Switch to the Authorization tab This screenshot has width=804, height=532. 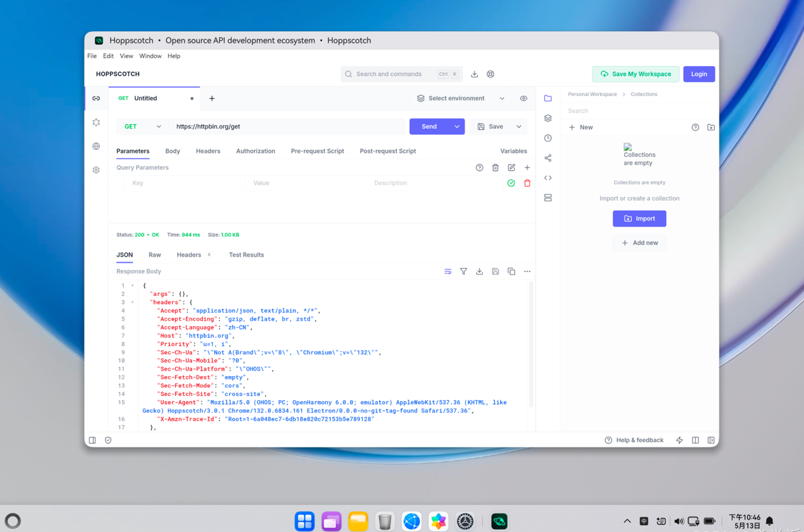tap(255, 151)
